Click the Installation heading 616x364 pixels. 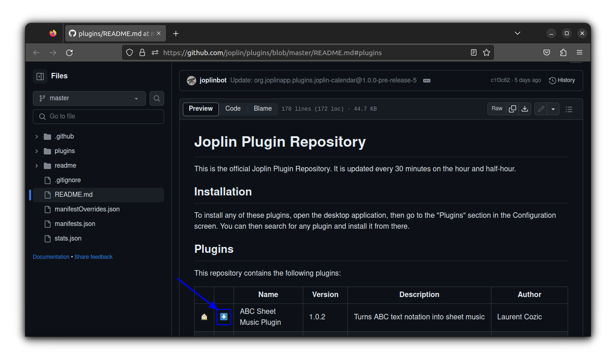coord(223,192)
